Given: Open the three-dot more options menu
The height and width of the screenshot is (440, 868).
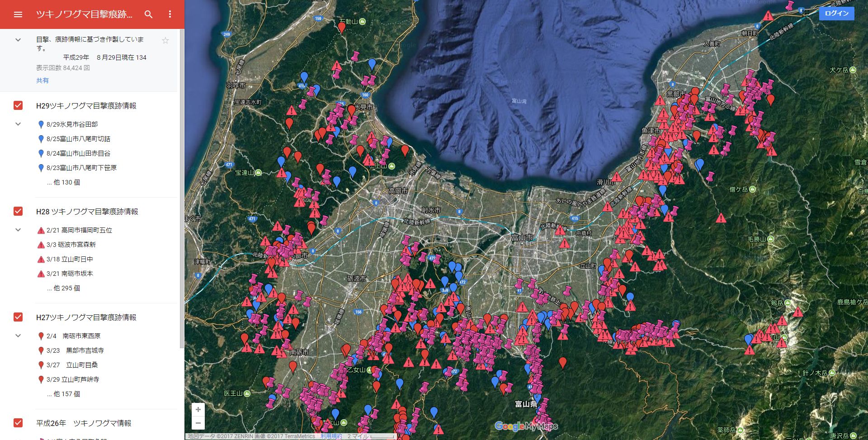Looking at the screenshot, I should click(170, 14).
